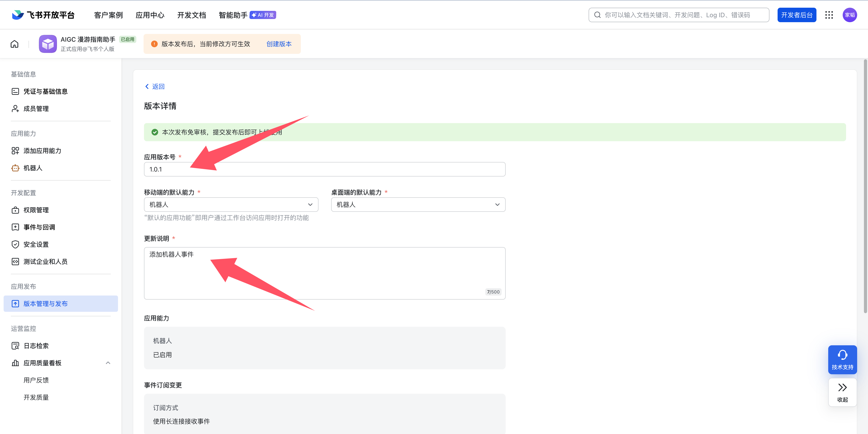Viewport: 868px width, 434px height.
Task: Click the Create Version link
Action: point(279,44)
